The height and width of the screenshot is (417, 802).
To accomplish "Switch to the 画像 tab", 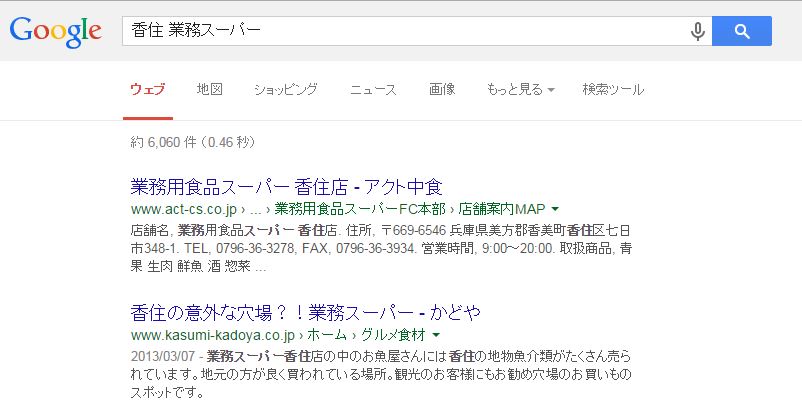I will tap(442, 90).
